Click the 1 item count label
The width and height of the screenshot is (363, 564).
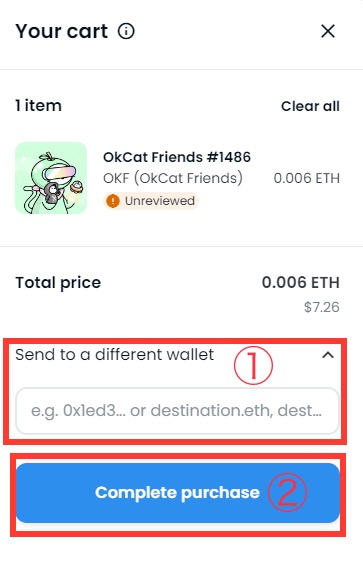point(38,106)
